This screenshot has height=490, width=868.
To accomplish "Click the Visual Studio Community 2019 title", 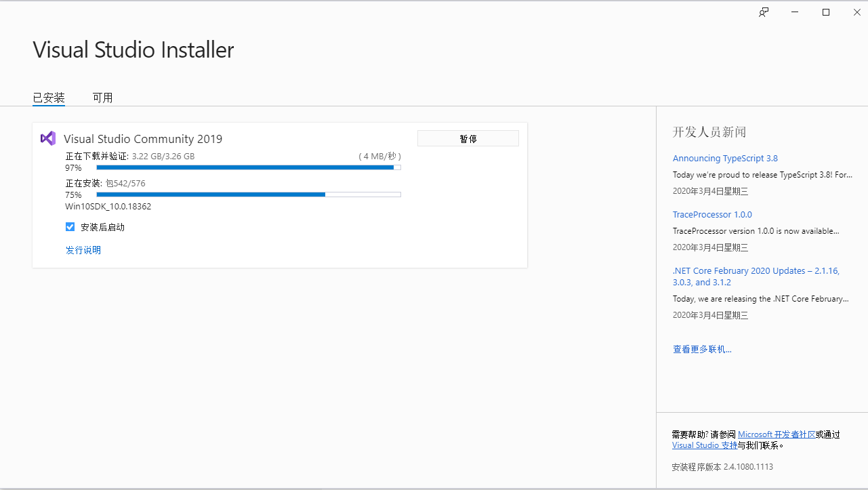I will point(143,139).
